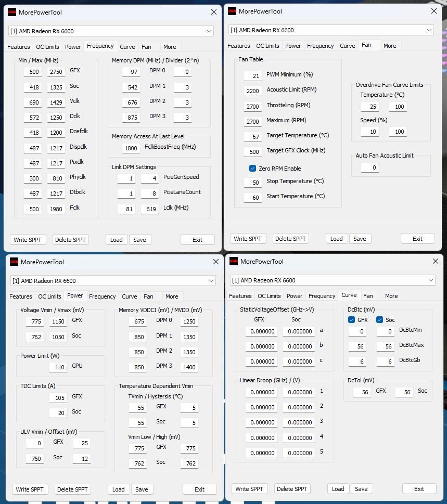447x504 pixels.
Task: Select the Throttling RPM field
Action: (253, 107)
